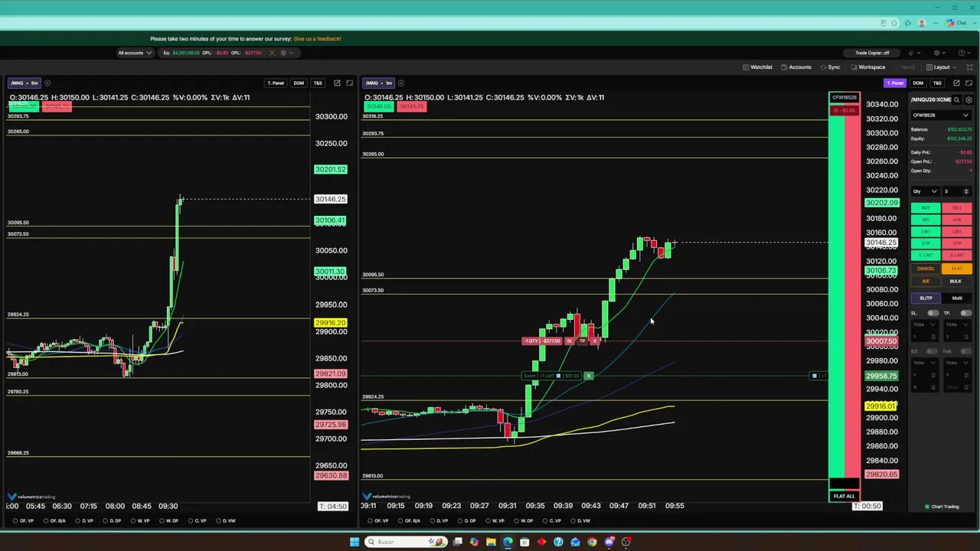Screen dimensions: 980x551
Task: Open the All accounts dropdown
Action: pyautogui.click(x=135, y=53)
